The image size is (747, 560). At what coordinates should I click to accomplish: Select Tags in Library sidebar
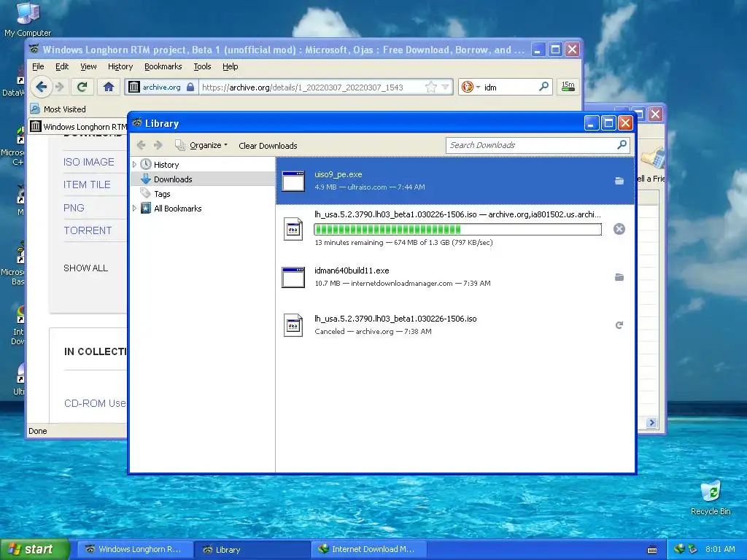[x=203, y=194]
